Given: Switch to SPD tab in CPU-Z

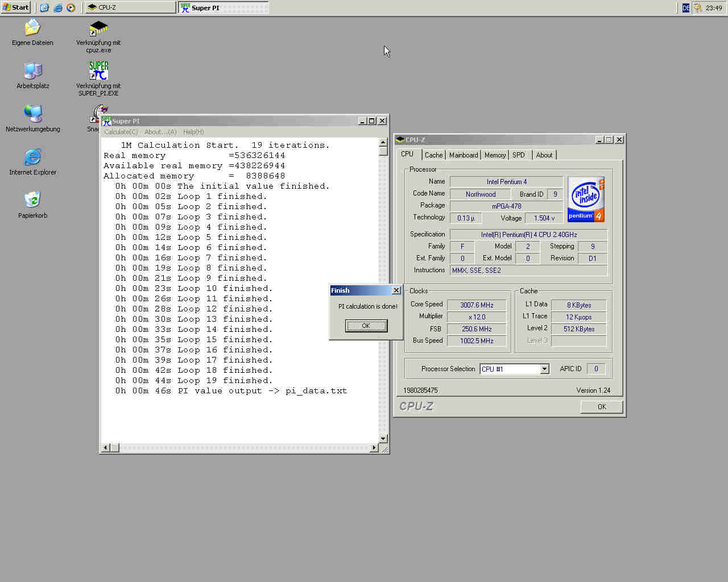Looking at the screenshot, I should (x=519, y=155).
